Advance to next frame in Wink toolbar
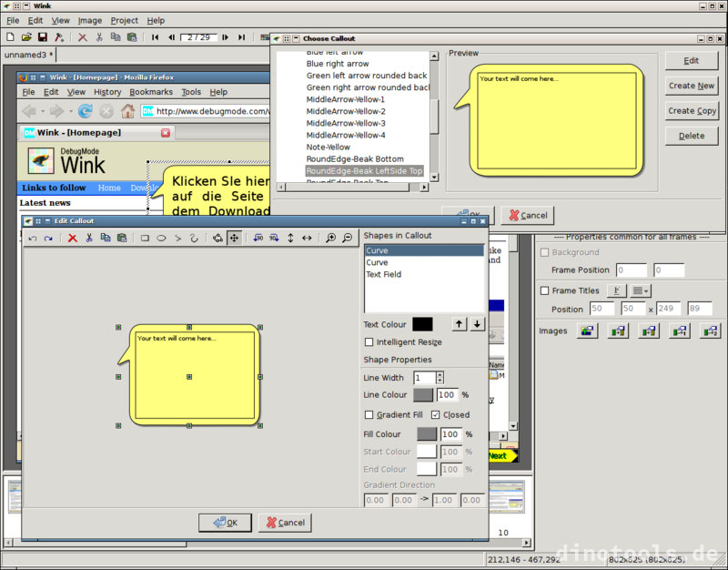Screen dimensions: 728x570 click(225, 37)
